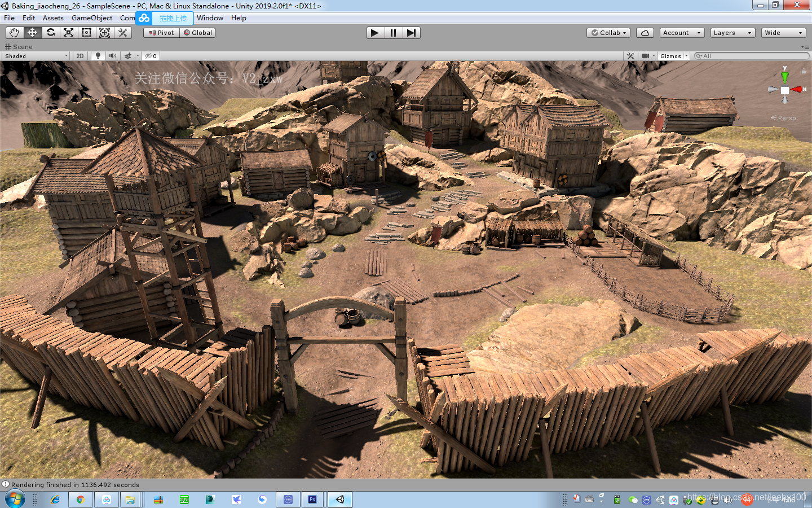Switch to the Scene tab
812x508 pixels.
19,47
